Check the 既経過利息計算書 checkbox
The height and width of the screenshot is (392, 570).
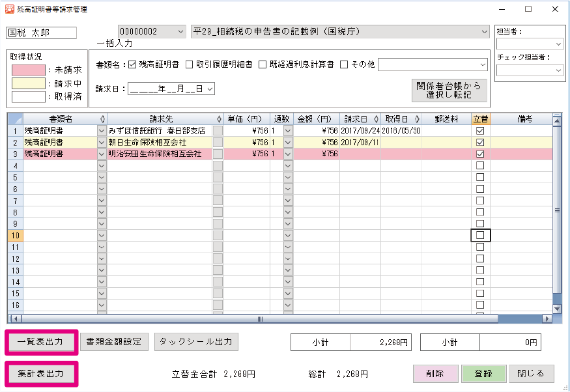(263, 64)
